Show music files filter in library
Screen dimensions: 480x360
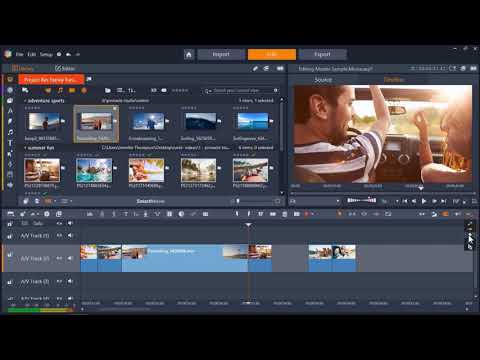click(x=60, y=90)
